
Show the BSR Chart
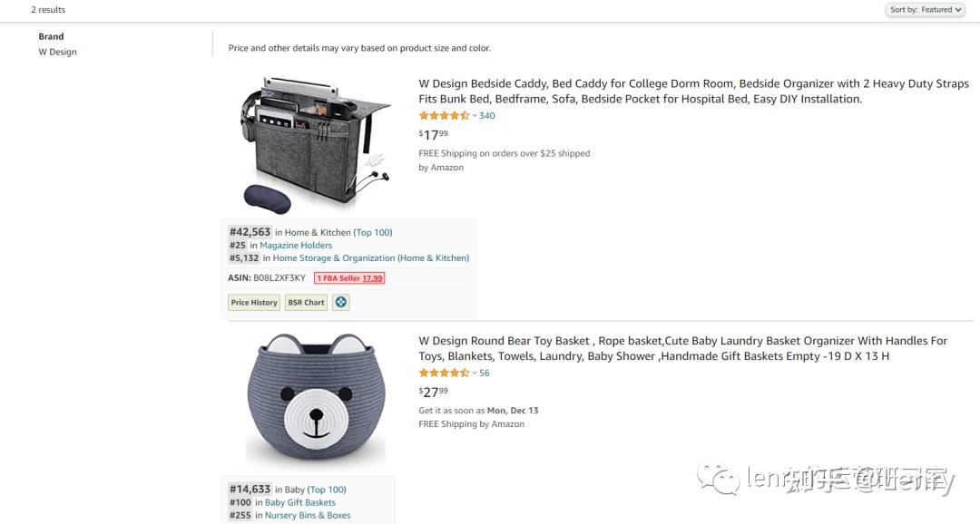pos(306,302)
